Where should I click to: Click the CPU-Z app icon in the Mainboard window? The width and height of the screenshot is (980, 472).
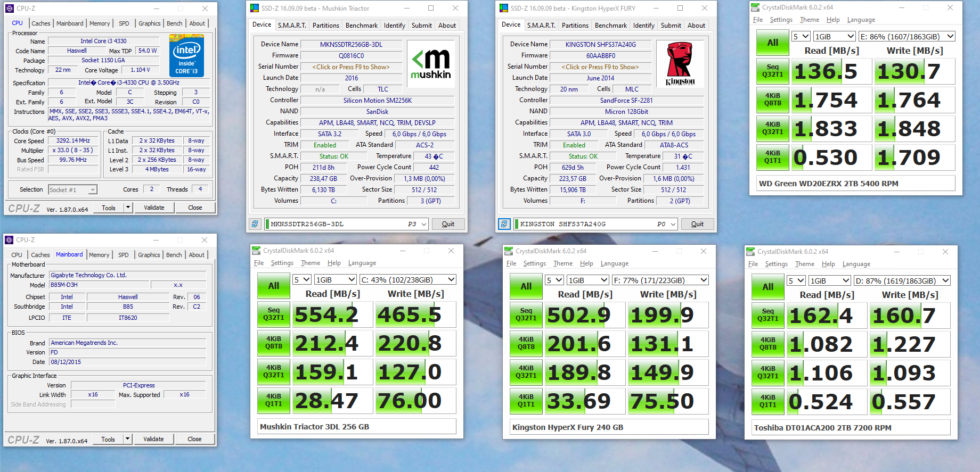[x=9, y=240]
